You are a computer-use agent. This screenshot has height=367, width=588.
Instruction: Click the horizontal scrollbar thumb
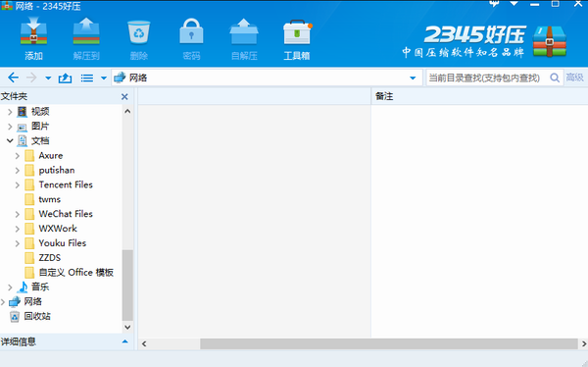(x=389, y=343)
